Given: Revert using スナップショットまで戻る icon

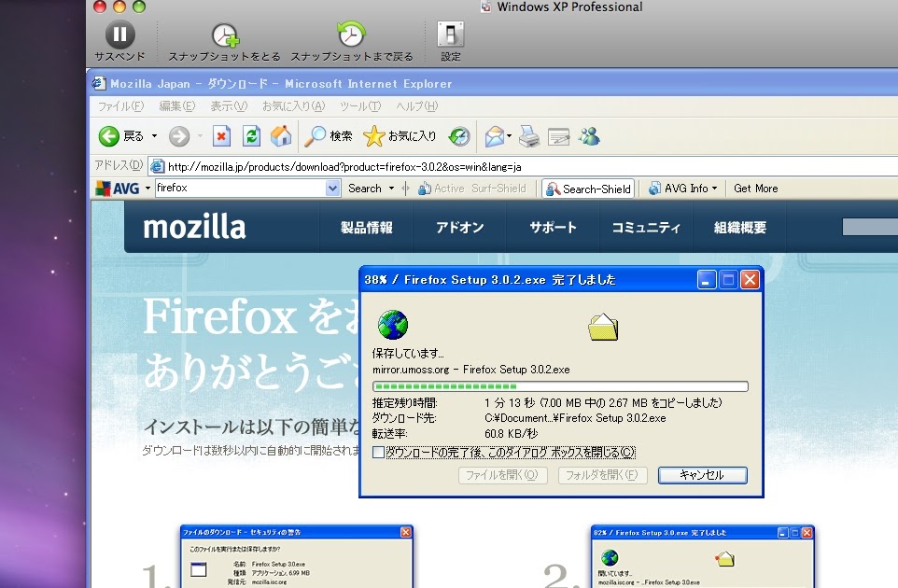Looking at the screenshot, I should click(351, 35).
